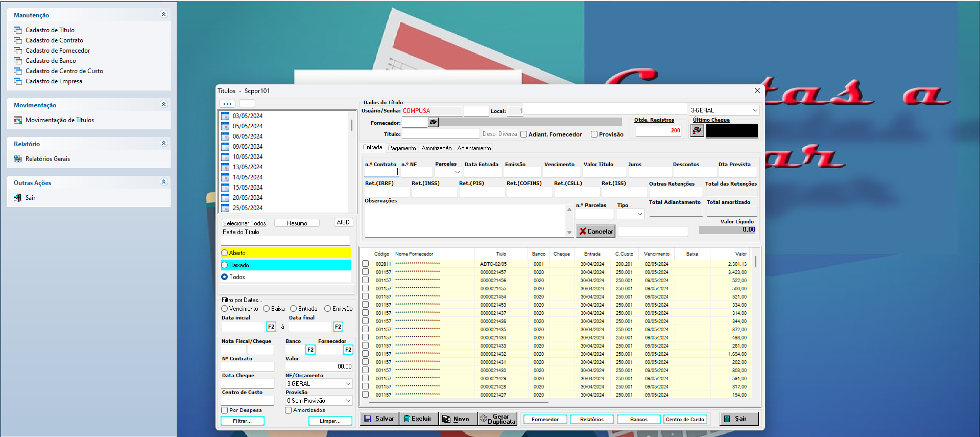This screenshot has width=980, height=437.
Task: Open Cadastro de Título in sidebar
Action: click(50, 30)
